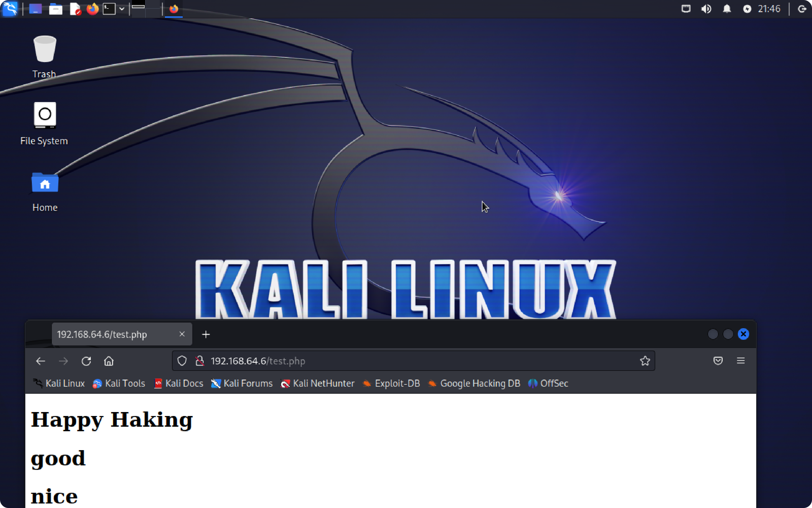Select the Home folder desktop icon
This screenshot has height=508, width=812.
(x=45, y=192)
